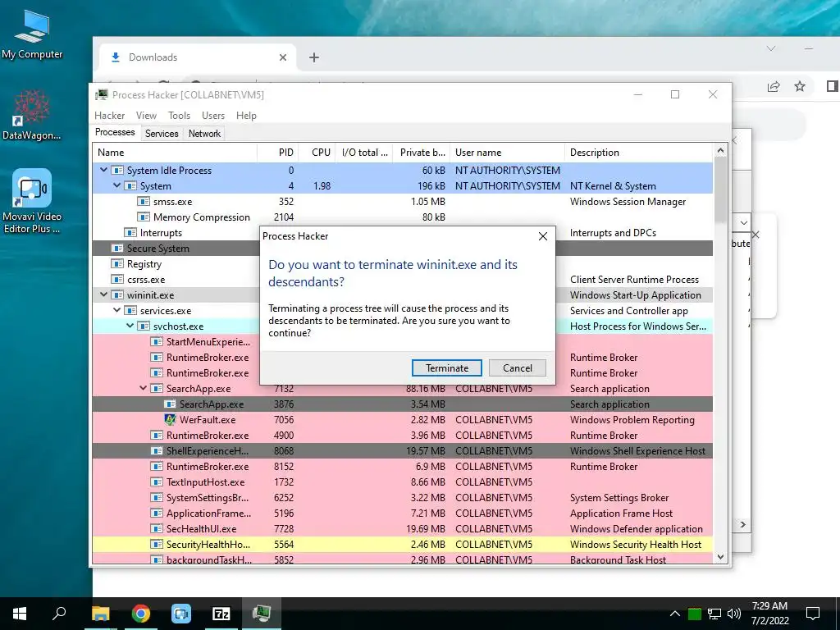Screen dimensions: 840x630
Task: Click the "19.57 MB" private bytes value
Action: tap(426, 451)
